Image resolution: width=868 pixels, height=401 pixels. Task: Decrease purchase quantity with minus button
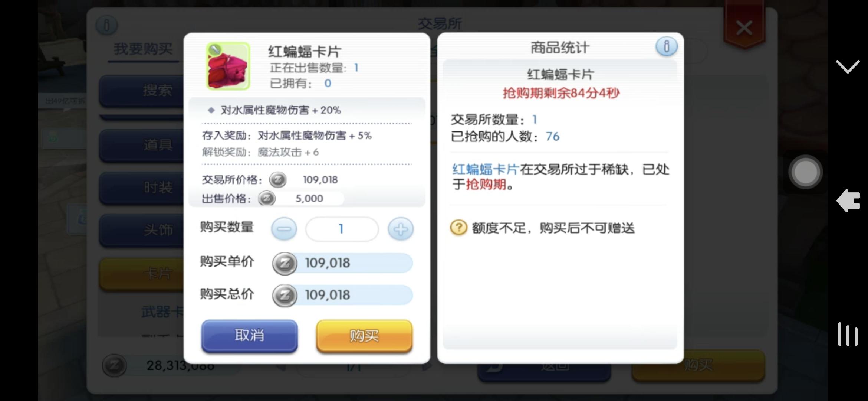(284, 229)
